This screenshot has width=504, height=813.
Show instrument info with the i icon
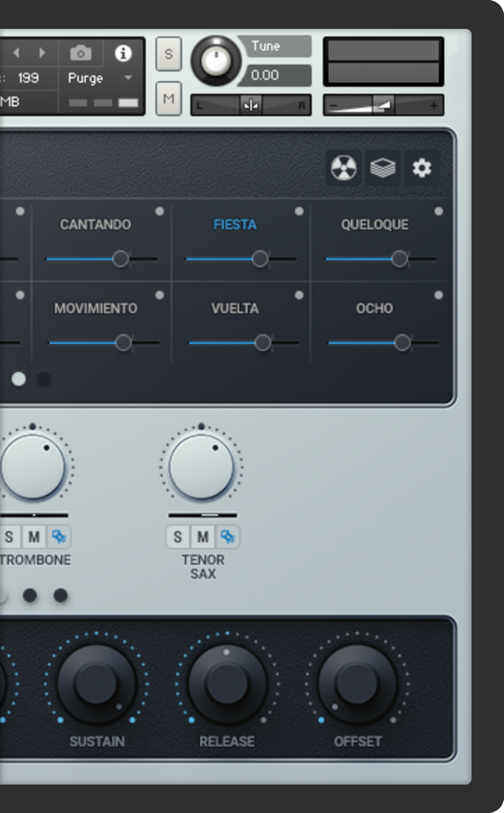coord(123,53)
